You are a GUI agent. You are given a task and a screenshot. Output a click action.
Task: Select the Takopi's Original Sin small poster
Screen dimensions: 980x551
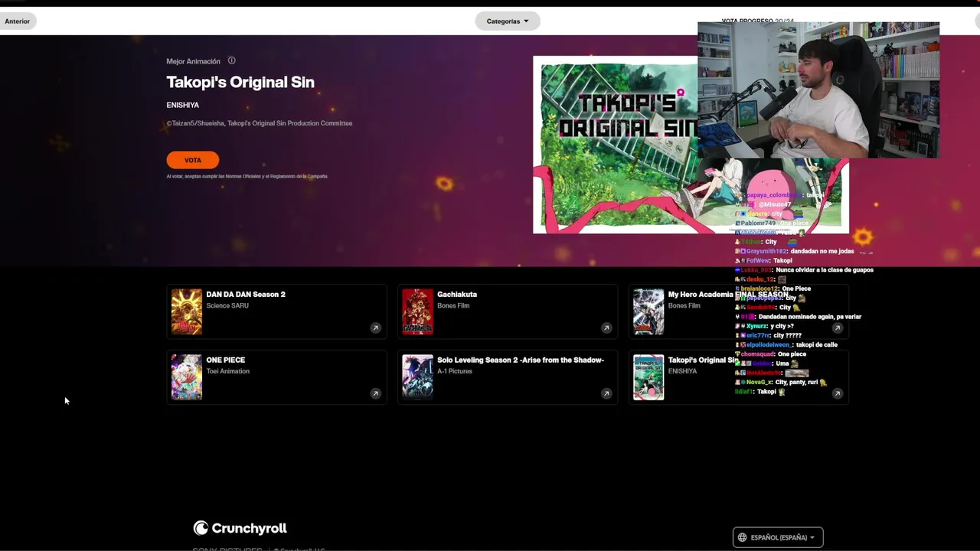click(x=648, y=377)
